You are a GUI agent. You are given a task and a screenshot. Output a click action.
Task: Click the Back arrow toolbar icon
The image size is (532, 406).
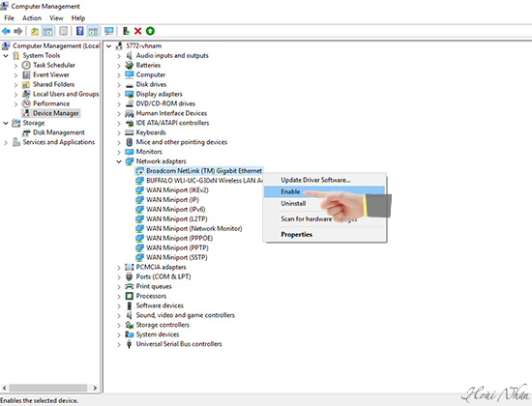(6, 31)
